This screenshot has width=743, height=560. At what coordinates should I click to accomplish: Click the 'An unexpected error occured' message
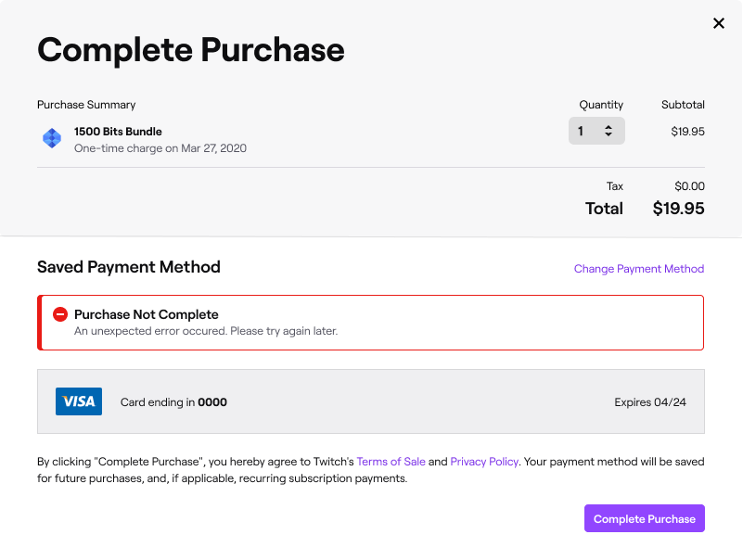click(206, 331)
